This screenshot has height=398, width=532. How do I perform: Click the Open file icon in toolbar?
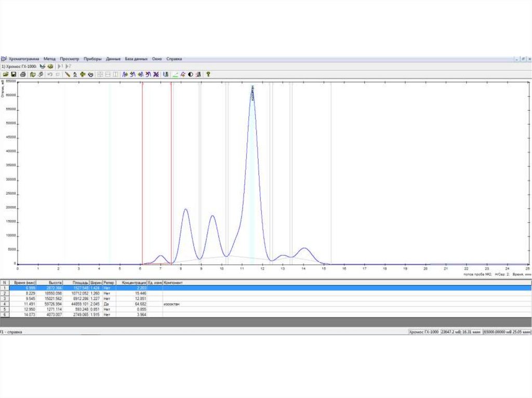(5, 74)
